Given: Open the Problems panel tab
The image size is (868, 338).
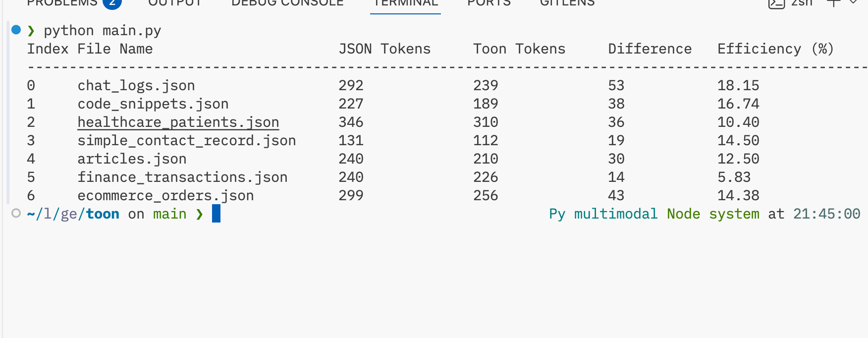Looking at the screenshot, I should pyautogui.click(x=62, y=2).
